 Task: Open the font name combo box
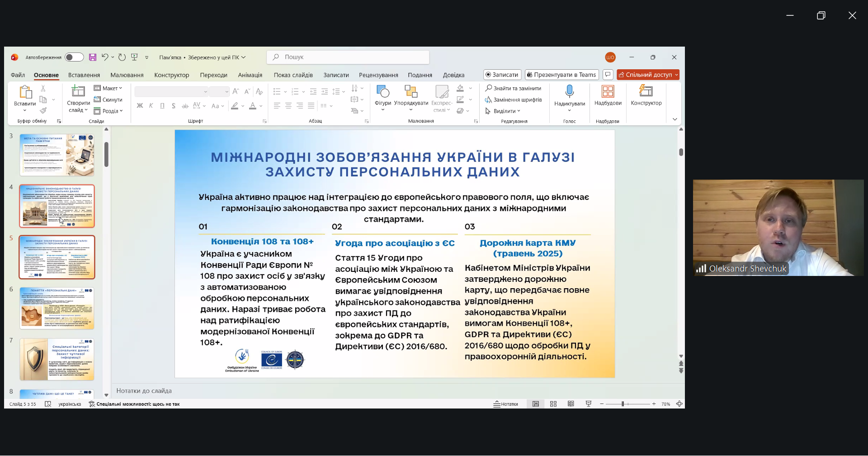(x=171, y=92)
